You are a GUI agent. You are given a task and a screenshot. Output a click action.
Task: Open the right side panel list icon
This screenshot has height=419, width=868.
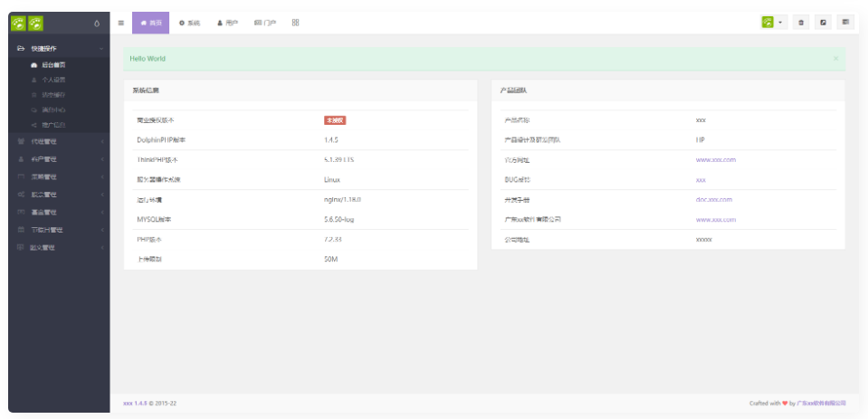(x=846, y=23)
